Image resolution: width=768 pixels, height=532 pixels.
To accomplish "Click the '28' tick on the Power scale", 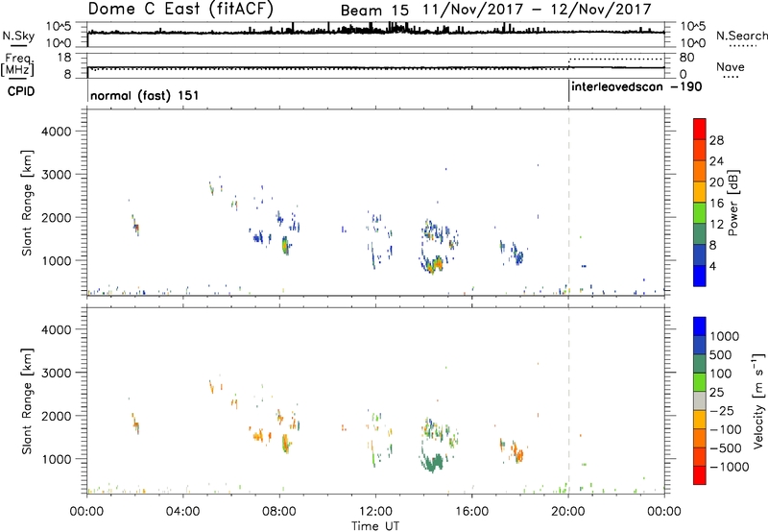I will tap(716, 140).
